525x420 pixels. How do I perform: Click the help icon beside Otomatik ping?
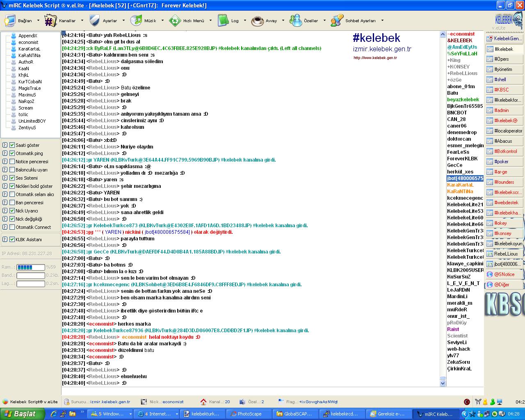(5, 153)
